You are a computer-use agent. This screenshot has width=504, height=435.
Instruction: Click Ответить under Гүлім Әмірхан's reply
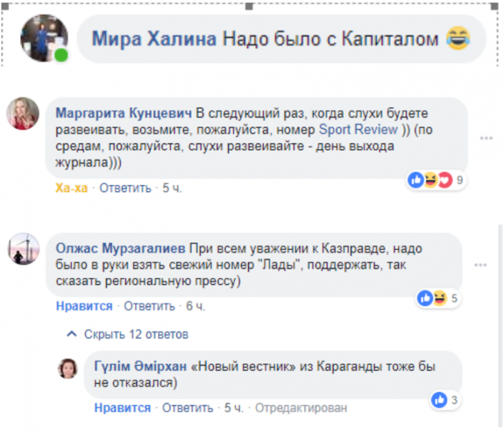(187, 409)
